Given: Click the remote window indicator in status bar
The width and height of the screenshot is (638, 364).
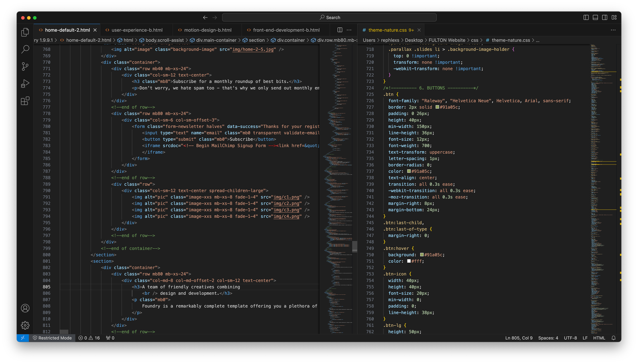Looking at the screenshot, I should coord(23,338).
